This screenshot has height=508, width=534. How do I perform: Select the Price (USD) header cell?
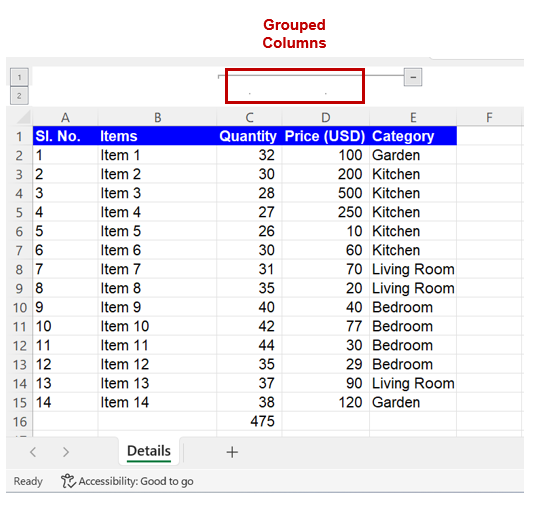(326, 136)
